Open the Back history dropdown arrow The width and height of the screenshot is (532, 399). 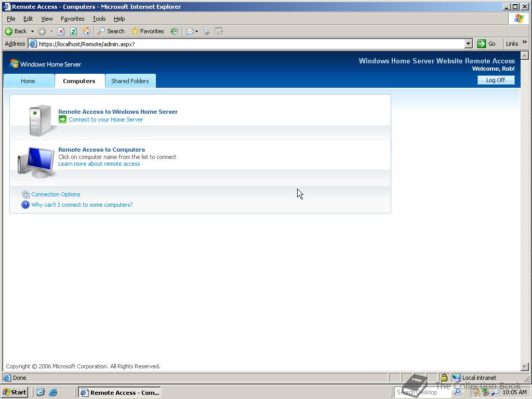33,31
